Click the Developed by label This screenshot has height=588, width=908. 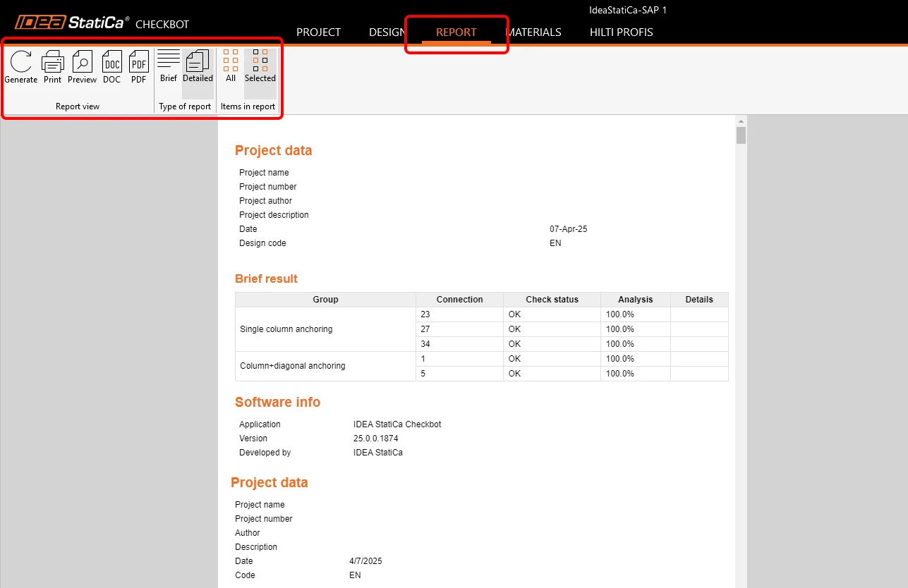[x=265, y=453]
